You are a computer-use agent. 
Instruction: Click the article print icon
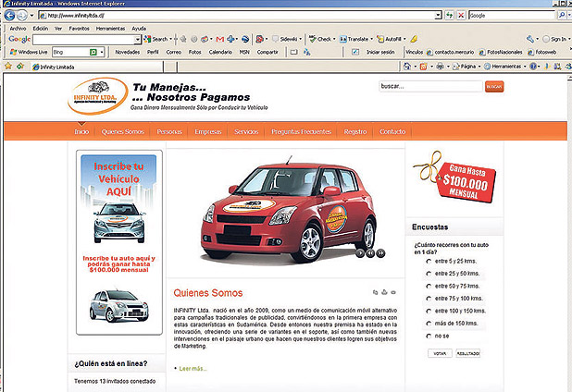tap(386, 293)
